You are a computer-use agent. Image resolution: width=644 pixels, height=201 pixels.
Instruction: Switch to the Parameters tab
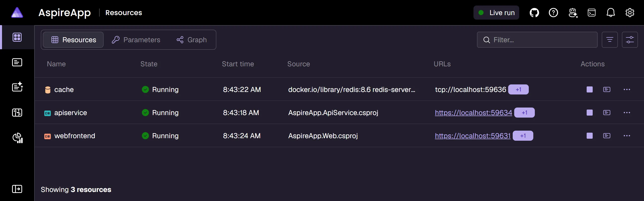[136, 40]
